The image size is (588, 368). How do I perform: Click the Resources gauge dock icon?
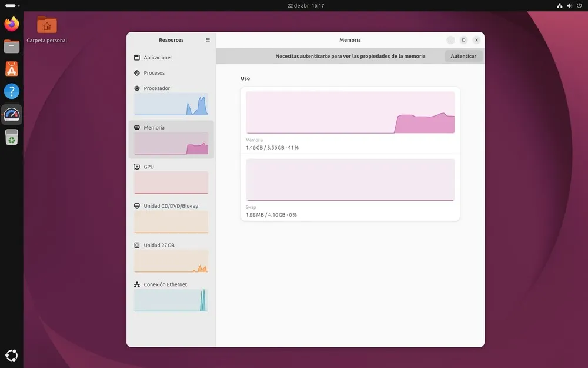pyautogui.click(x=12, y=115)
